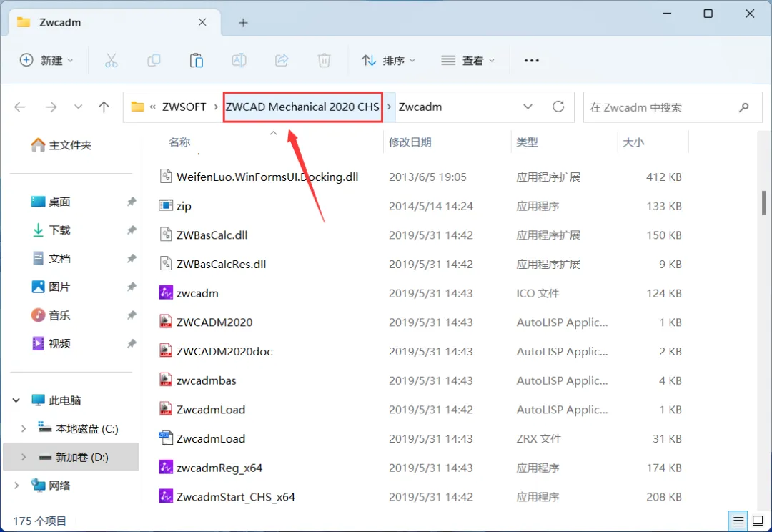
Task: Click ZWCAD Mechanical 2020 CHS breadcrumb
Action: (302, 107)
